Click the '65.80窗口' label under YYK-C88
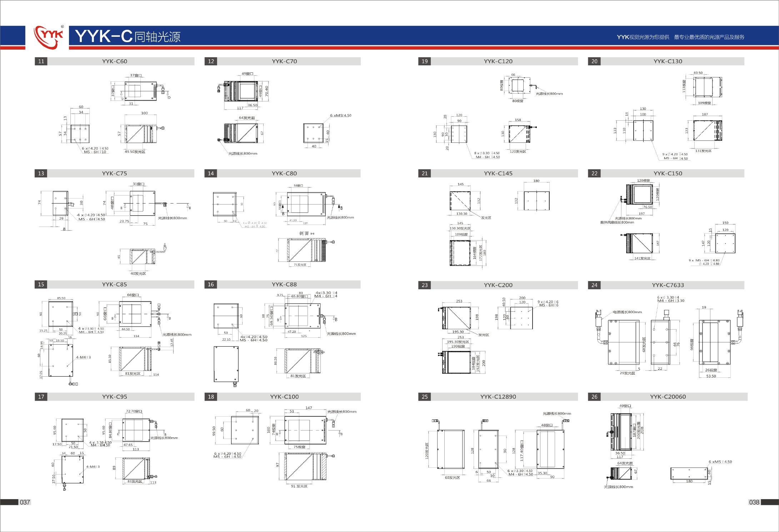The height and width of the screenshot is (532, 779). pyautogui.click(x=300, y=296)
